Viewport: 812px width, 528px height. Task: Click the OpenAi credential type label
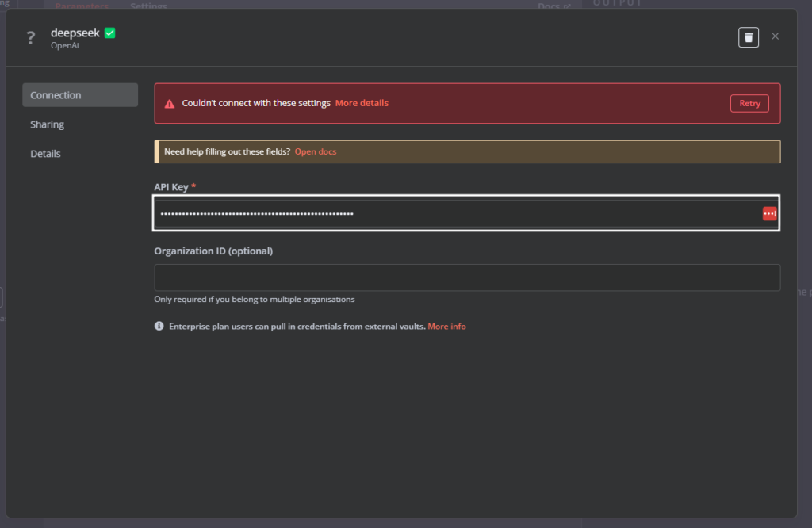65,45
